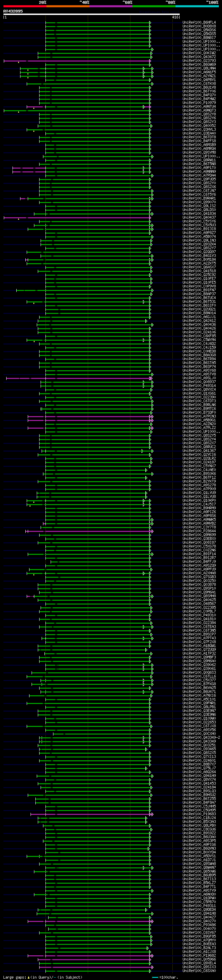222x980 pixels.
Task: Click the UniRef100_A5B9G1 label
Action: point(199,420)
